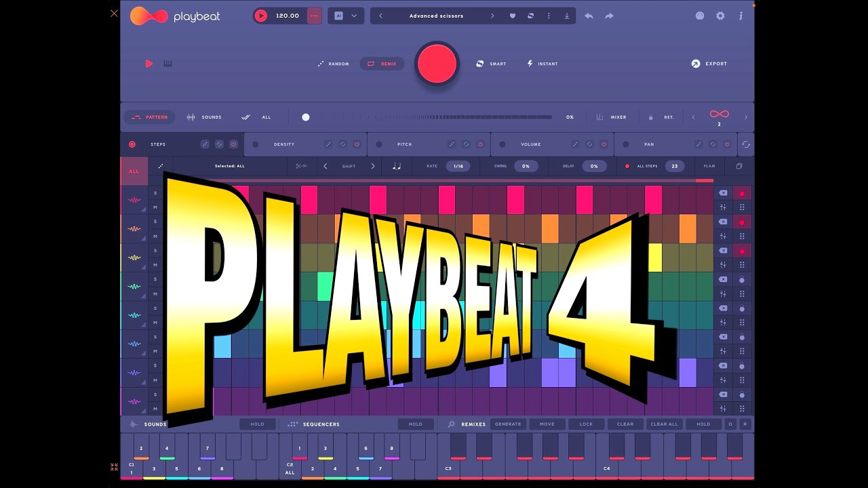Open the RATE 1/16 dropdown
The image size is (868, 488).
click(x=458, y=166)
